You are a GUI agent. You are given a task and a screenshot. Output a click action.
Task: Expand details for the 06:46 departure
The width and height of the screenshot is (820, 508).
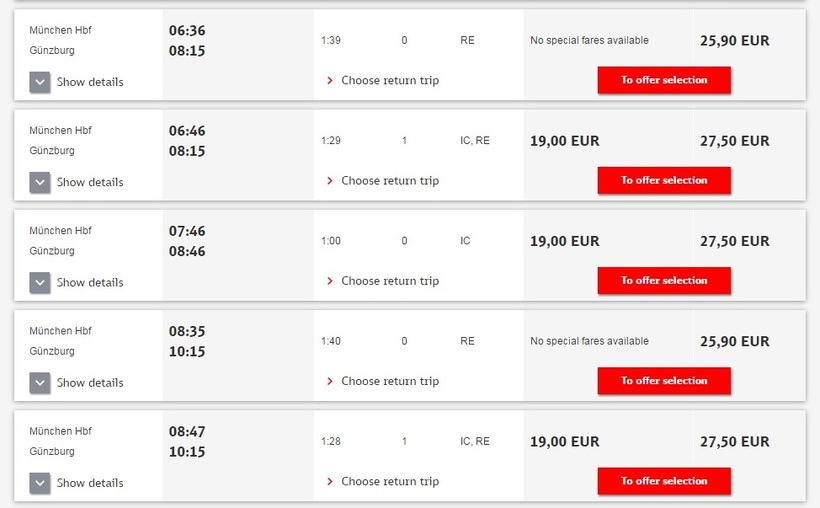(40, 182)
